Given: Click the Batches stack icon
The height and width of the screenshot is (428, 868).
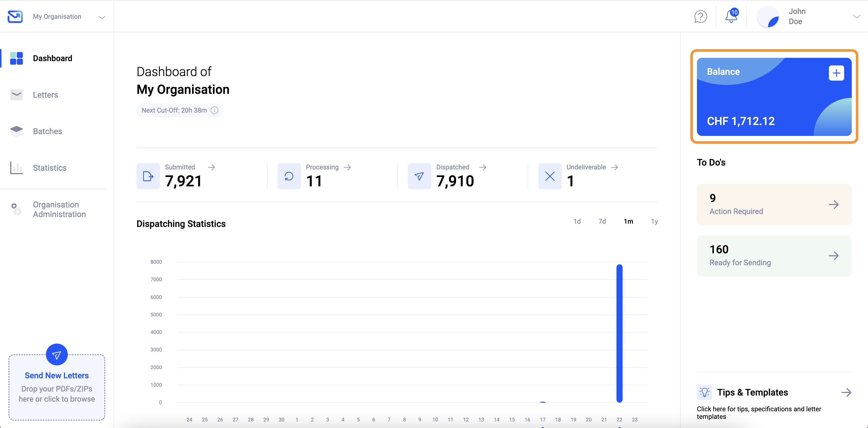Looking at the screenshot, I should tap(16, 131).
